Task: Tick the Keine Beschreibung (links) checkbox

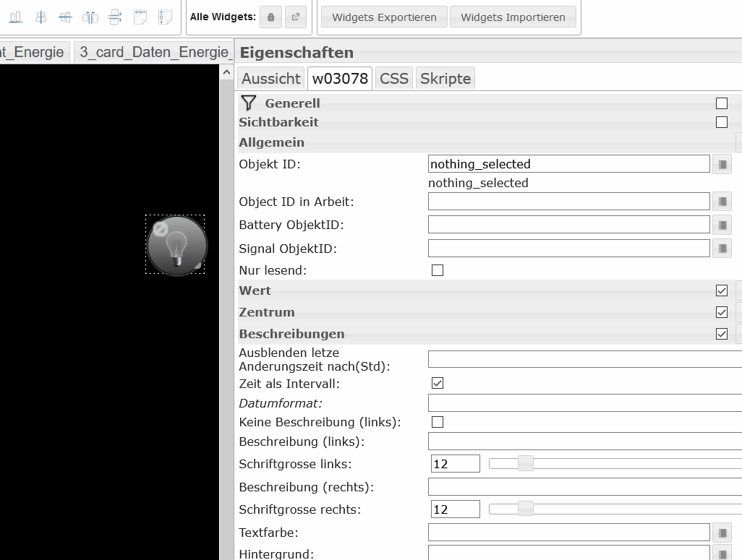Action: 437,422
